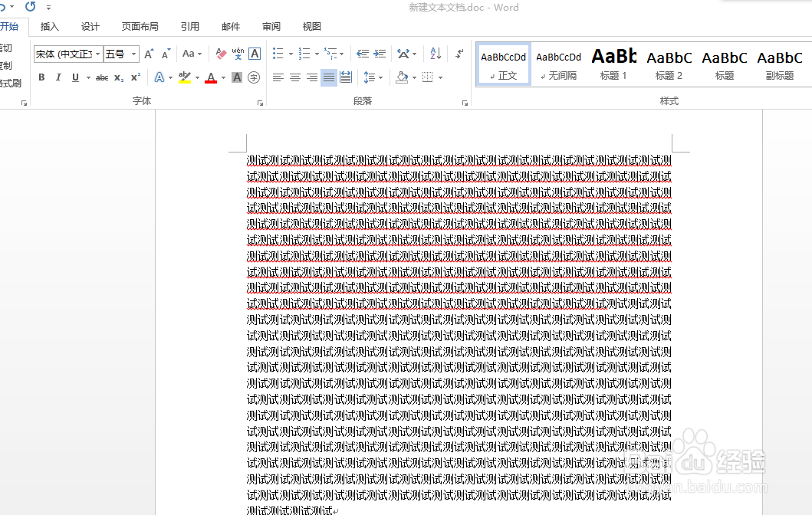Switch to the 引用 tab
Image resolution: width=812 pixels, height=515 pixels.
(190, 26)
